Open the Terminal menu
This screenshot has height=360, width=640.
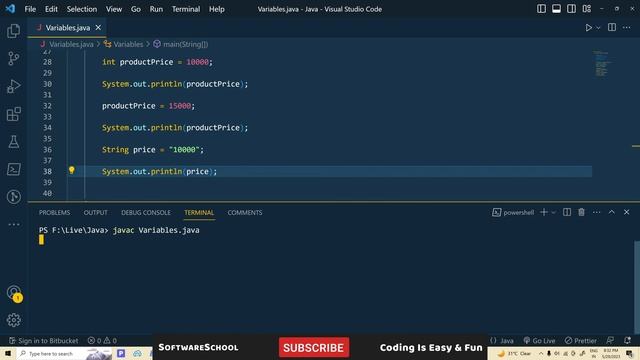tap(186, 9)
